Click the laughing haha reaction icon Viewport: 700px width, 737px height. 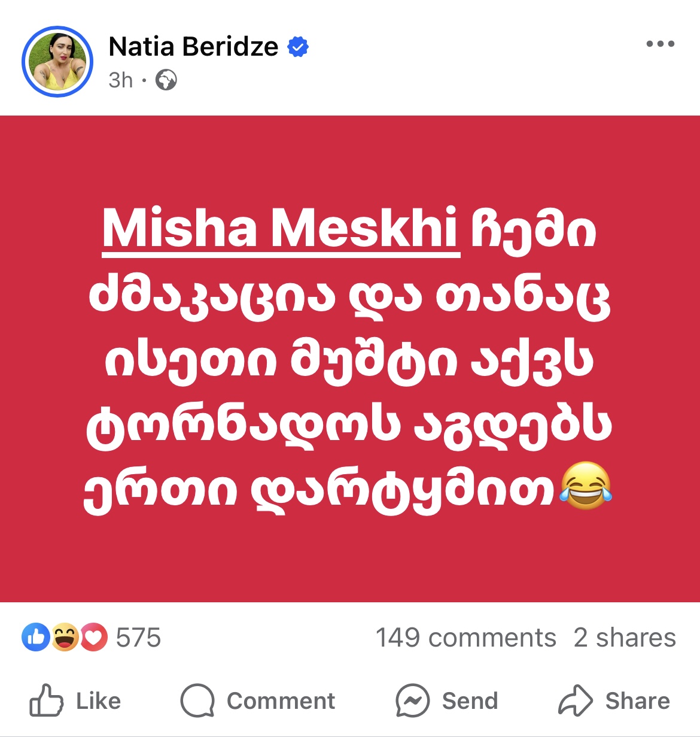(x=65, y=638)
